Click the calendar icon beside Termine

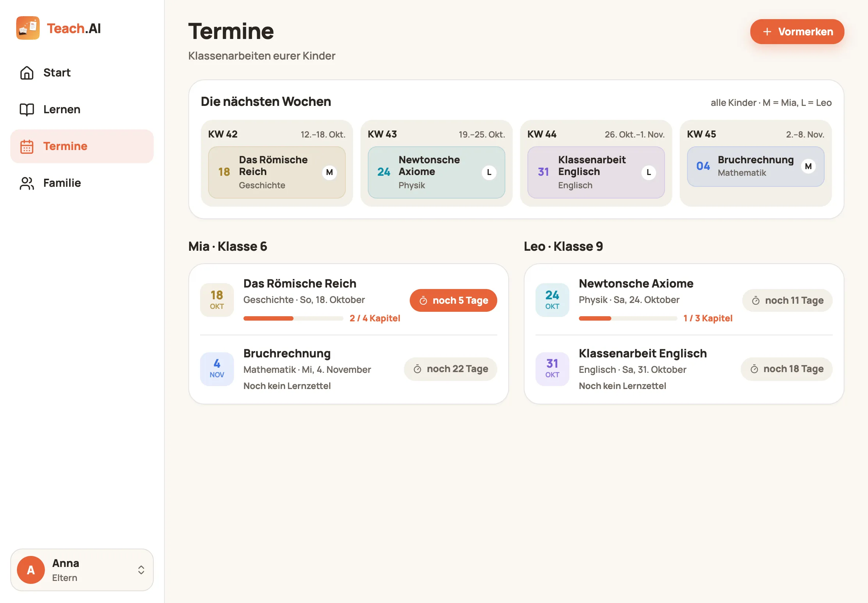(x=27, y=146)
